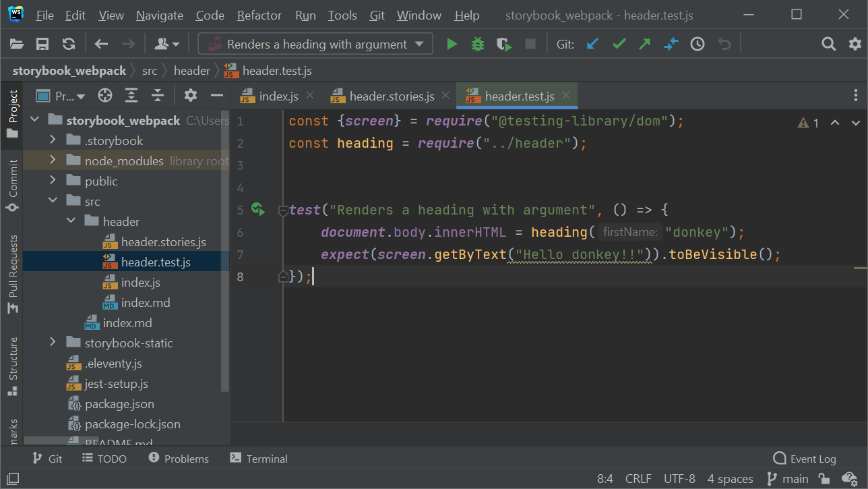The height and width of the screenshot is (489, 868).
Task: Open the Git menu
Action: tap(377, 15)
